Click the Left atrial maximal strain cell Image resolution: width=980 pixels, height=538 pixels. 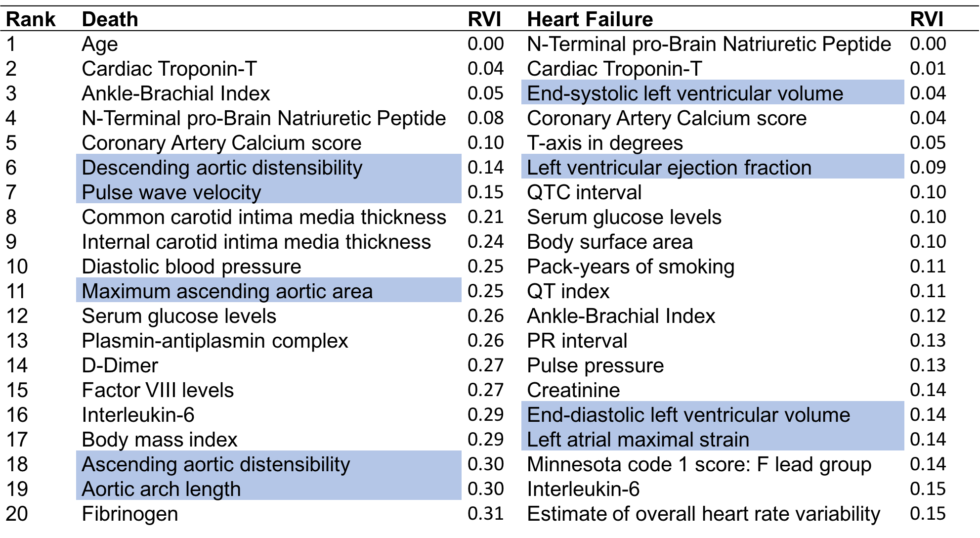(638, 440)
